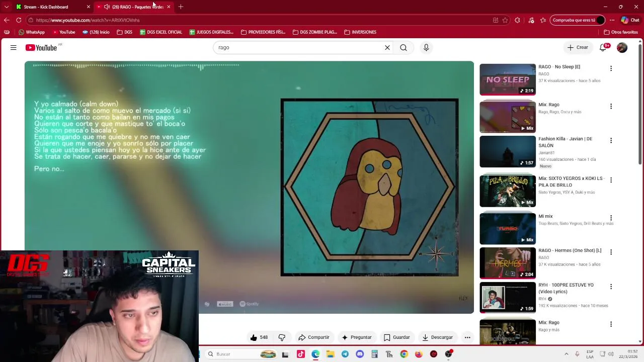
Task: Open browser extensions puzzle icon
Action: coord(517,20)
